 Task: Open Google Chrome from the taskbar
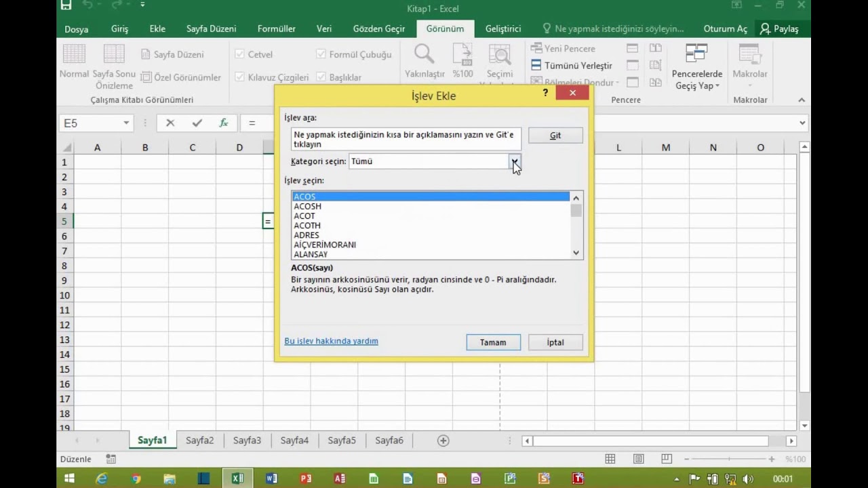[136, 479]
